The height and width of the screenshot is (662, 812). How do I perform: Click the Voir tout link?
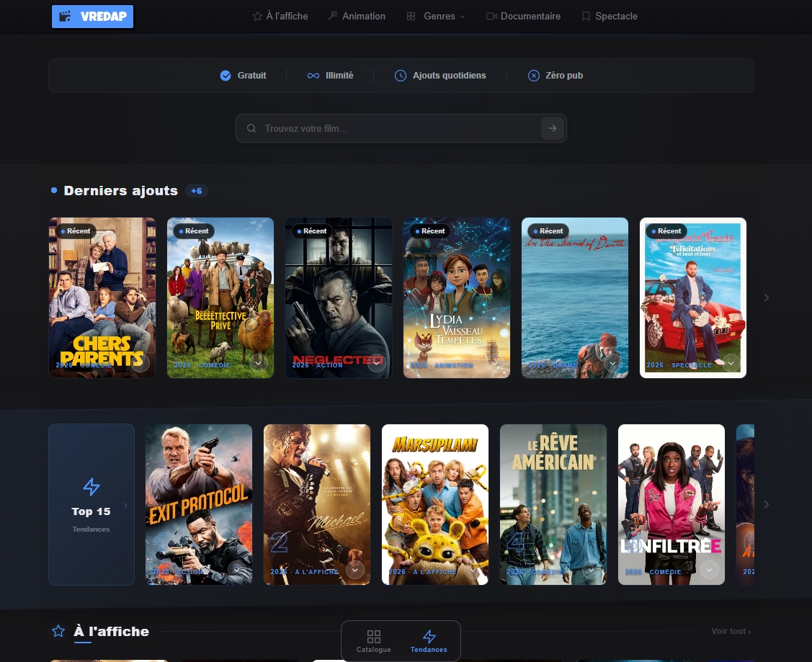(x=731, y=631)
